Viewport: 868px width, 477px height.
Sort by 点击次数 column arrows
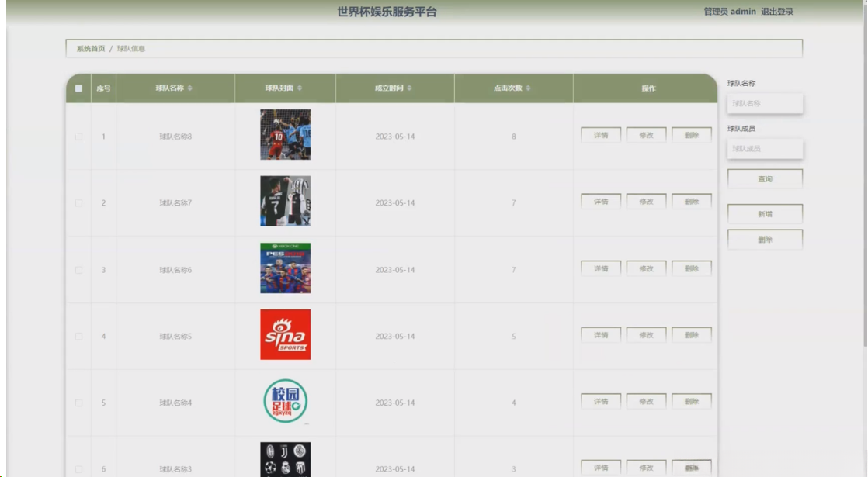point(528,88)
